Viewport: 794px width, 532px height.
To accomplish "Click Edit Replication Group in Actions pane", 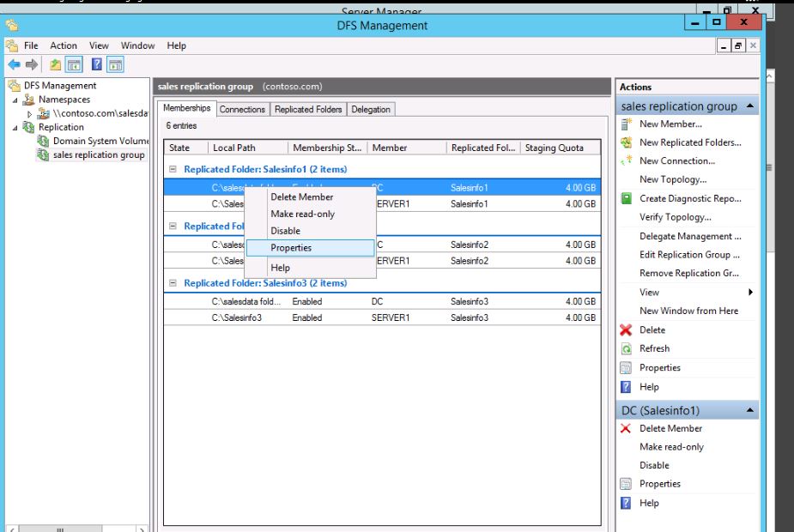I will coord(688,255).
